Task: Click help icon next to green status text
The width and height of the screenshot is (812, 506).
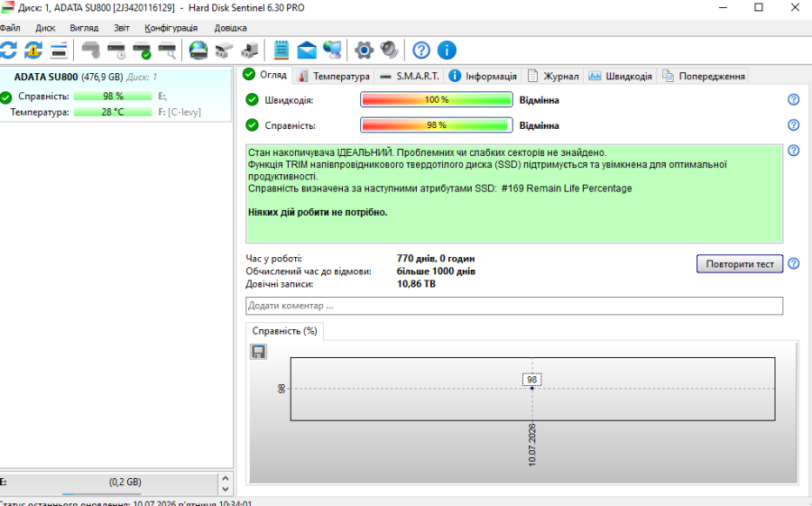Action: 793,151
